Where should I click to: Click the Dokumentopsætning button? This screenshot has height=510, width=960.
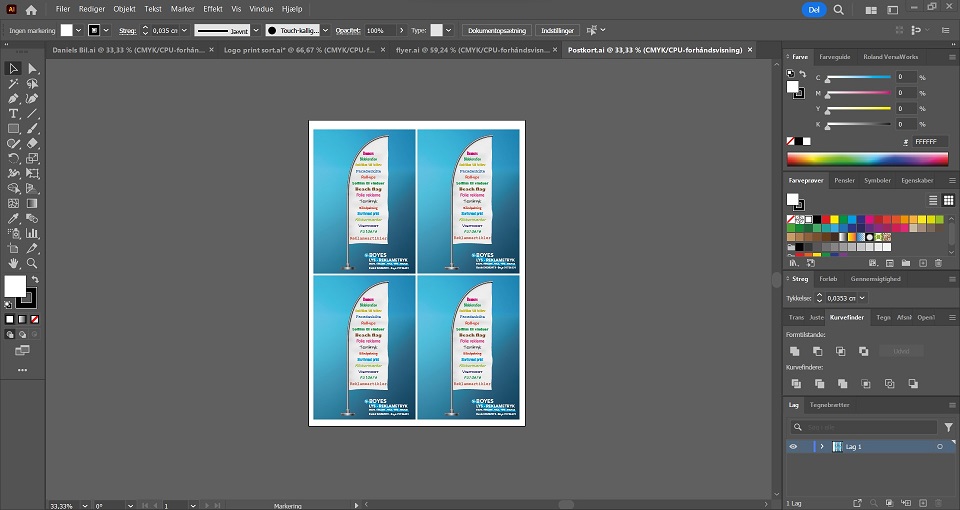coord(497,30)
